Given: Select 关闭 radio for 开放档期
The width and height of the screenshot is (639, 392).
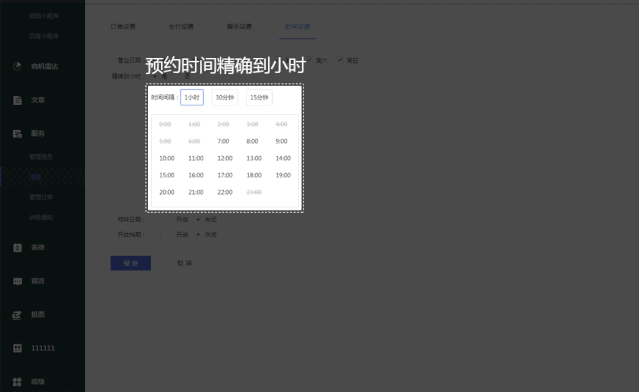Looking at the screenshot, I should [198, 234].
